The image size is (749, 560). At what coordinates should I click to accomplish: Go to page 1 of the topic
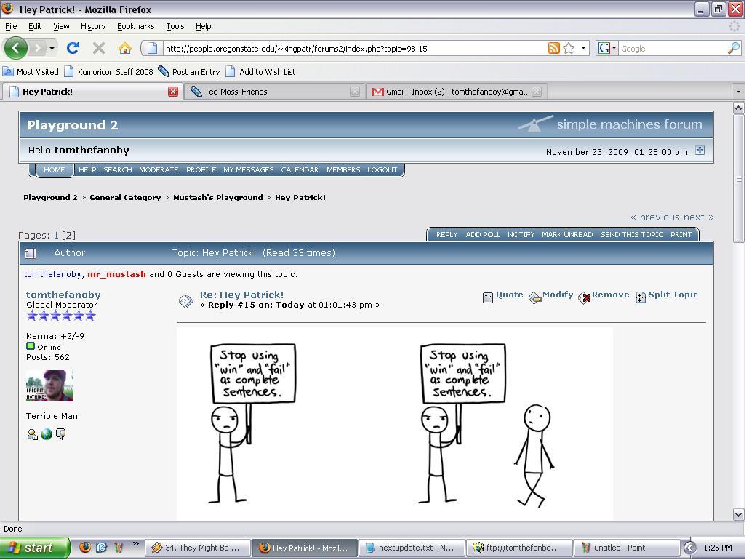point(55,235)
